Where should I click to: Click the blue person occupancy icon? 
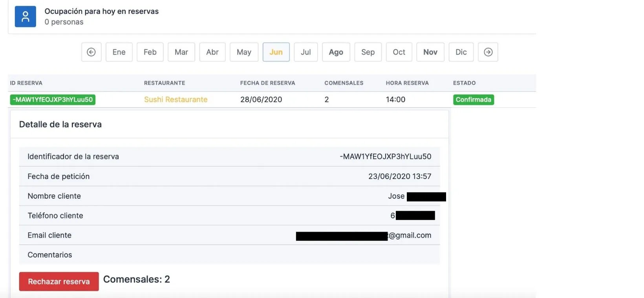coord(26,16)
